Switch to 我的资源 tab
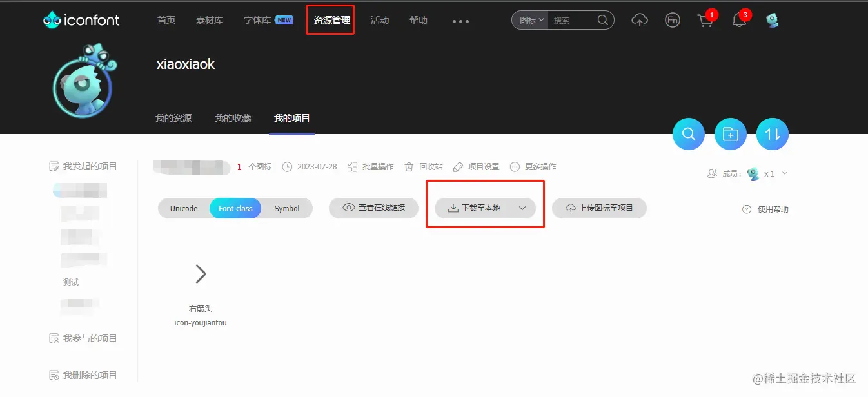The width and height of the screenshot is (868, 397). (173, 118)
